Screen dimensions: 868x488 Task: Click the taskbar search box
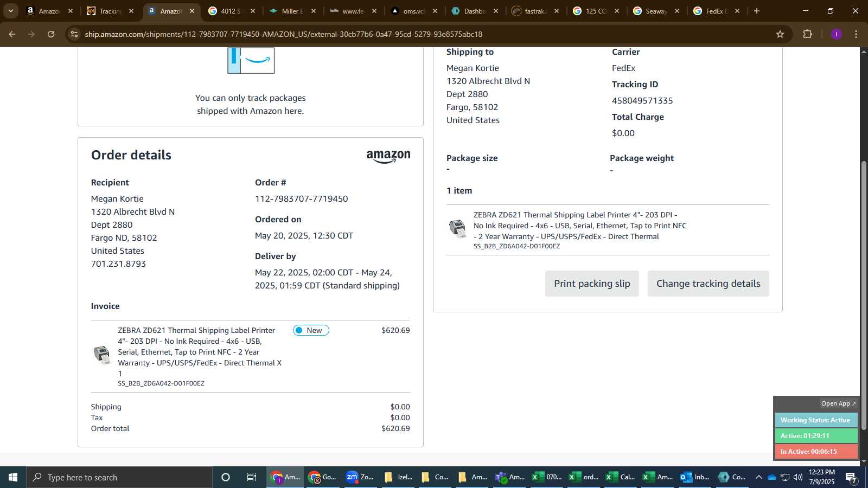tap(119, 477)
